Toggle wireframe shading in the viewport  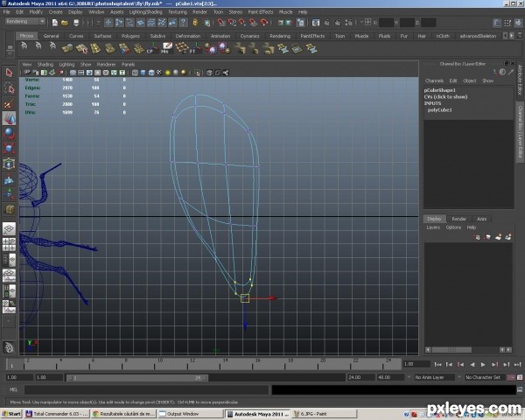(135, 73)
